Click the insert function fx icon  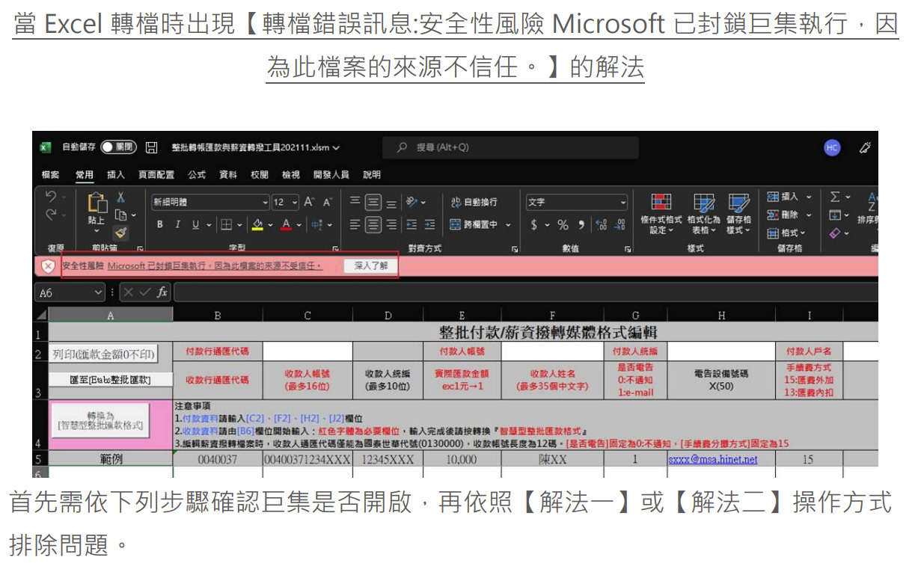162,292
